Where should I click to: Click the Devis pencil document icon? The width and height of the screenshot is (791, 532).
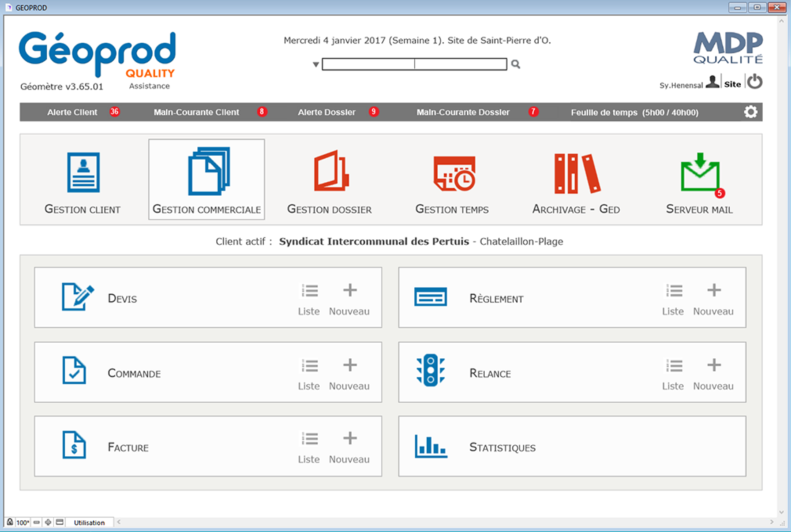78,297
